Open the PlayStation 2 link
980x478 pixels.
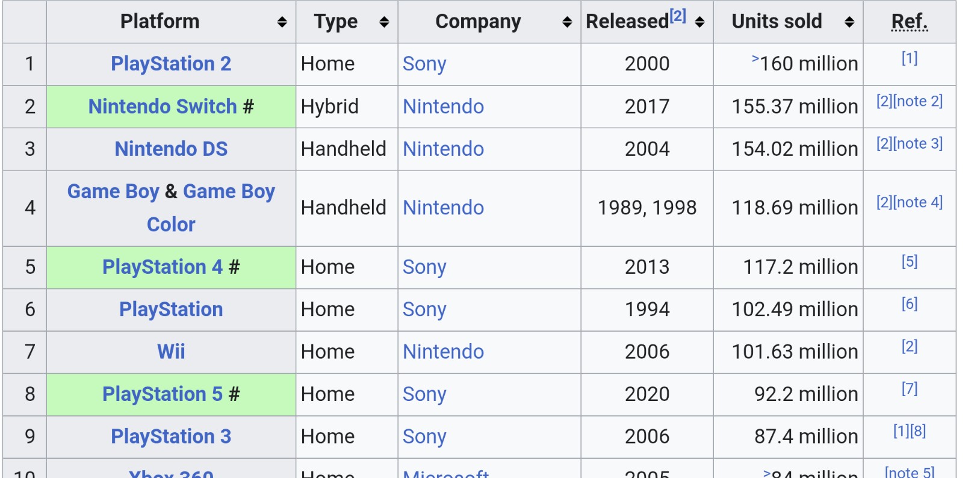(x=171, y=64)
